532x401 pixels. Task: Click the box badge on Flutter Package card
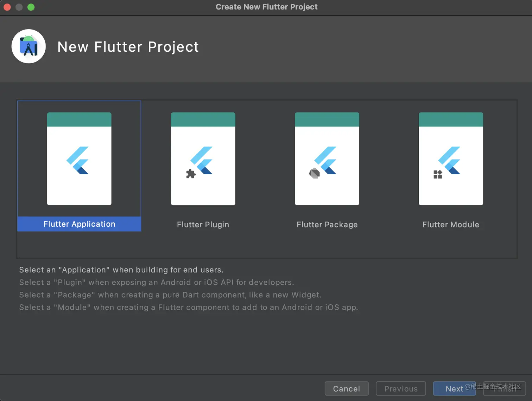tap(313, 173)
